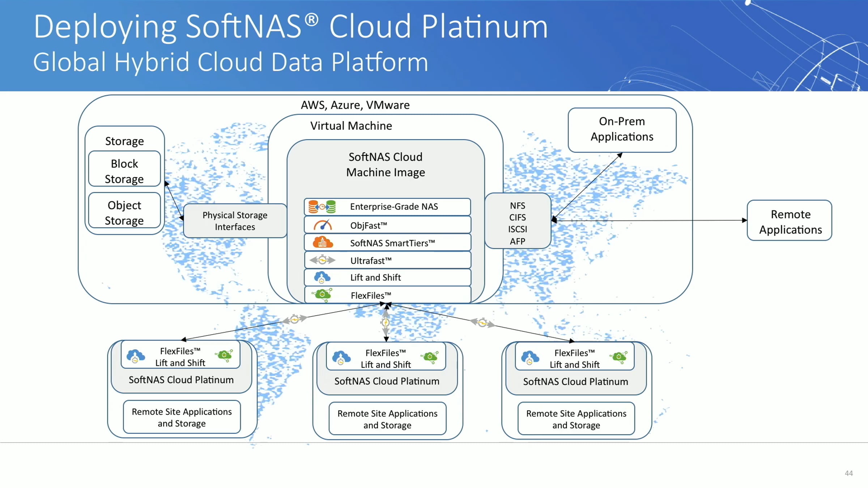Image resolution: width=868 pixels, height=488 pixels.
Task: Click the SoftNAS SmartTiers orange cloud icon
Action: [323, 242]
